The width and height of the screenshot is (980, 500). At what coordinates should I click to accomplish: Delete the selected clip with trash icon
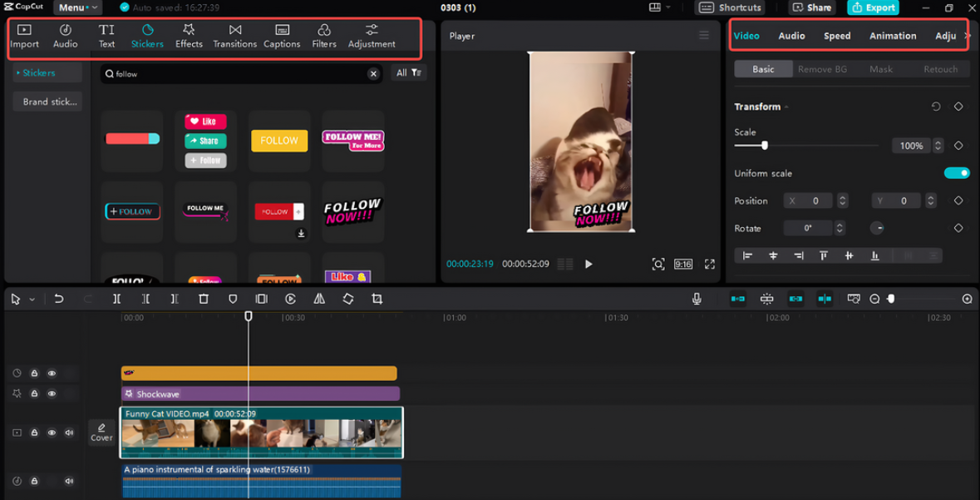(x=204, y=299)
